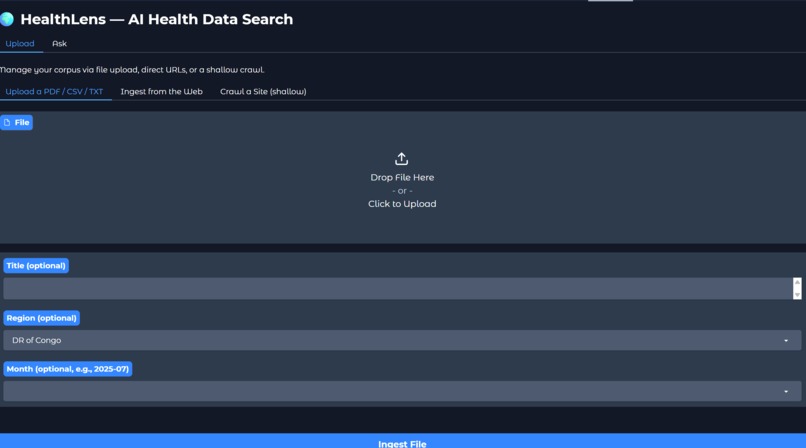Viewport: 806px width, 448px height.
Task: Click the upload arrow icon in drop zone
Action: (401, 159)
